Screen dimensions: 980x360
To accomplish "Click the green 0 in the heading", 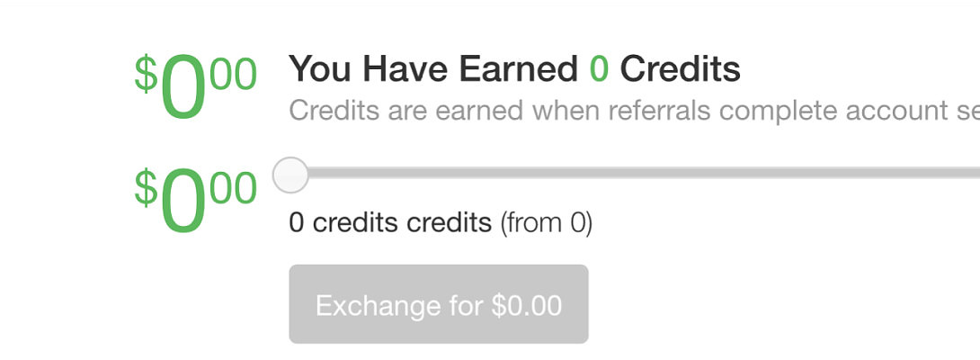I will pos(599,69).
